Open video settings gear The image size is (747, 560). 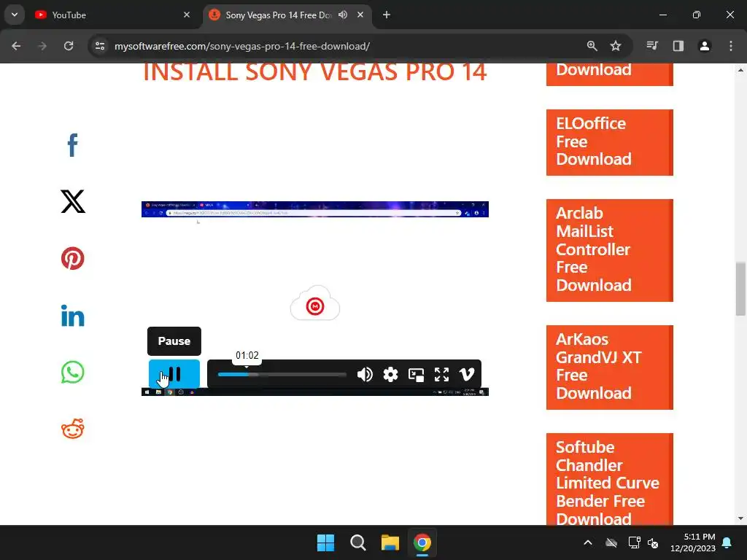tap(391, 375)
